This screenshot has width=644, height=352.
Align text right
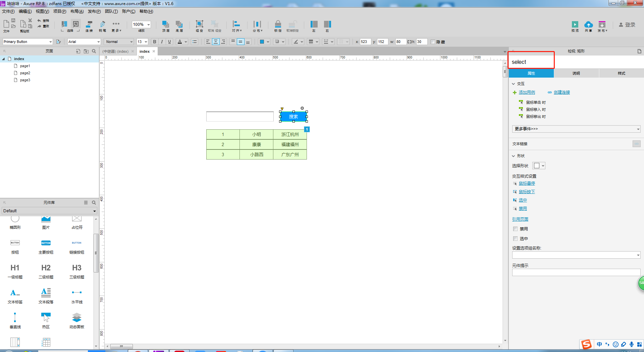tap(223, 42)
